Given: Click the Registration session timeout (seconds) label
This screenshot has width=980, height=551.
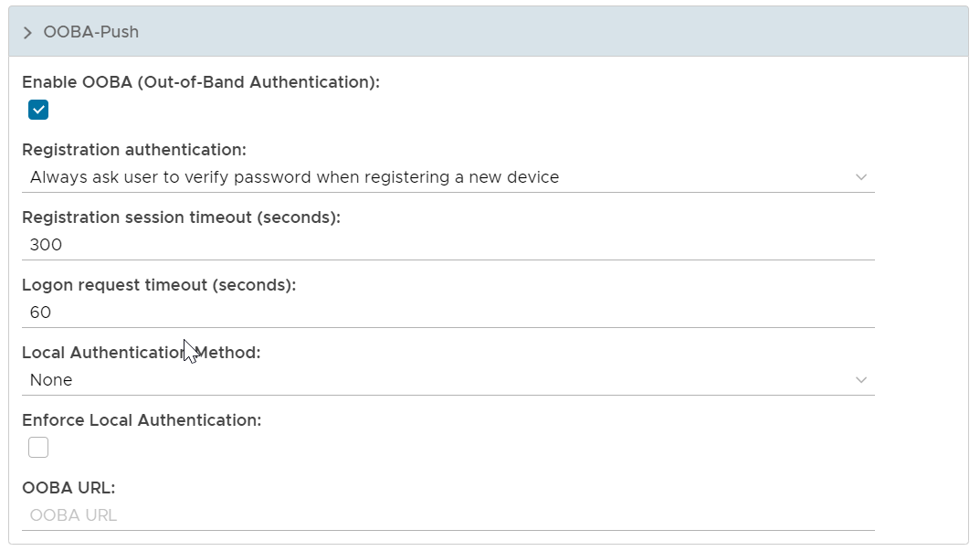Looking at the screenshot, I should (x=181, y=217).
